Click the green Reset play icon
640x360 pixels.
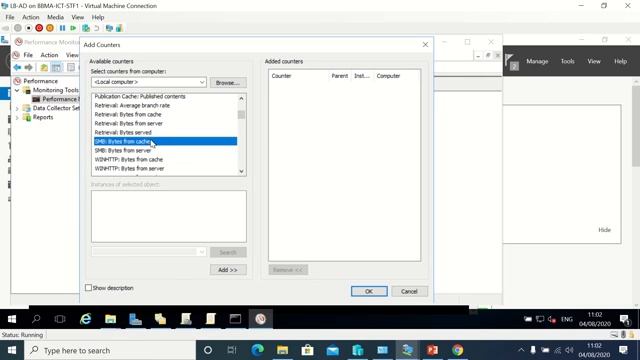tap(73, 28)
